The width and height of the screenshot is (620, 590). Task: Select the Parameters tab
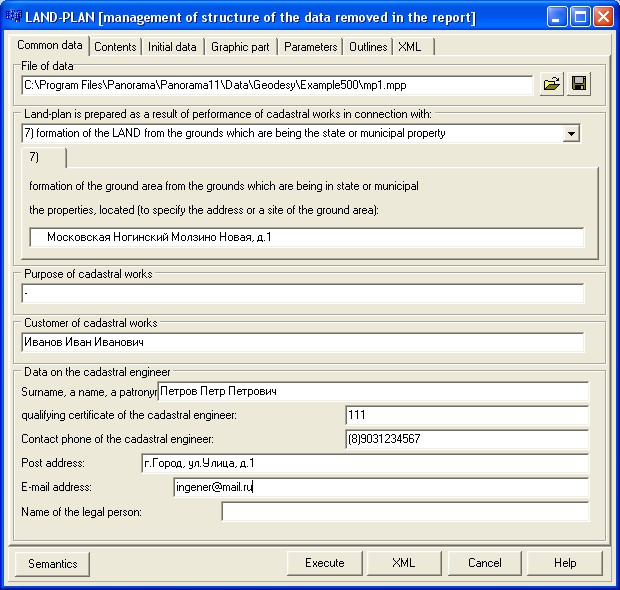310,47
